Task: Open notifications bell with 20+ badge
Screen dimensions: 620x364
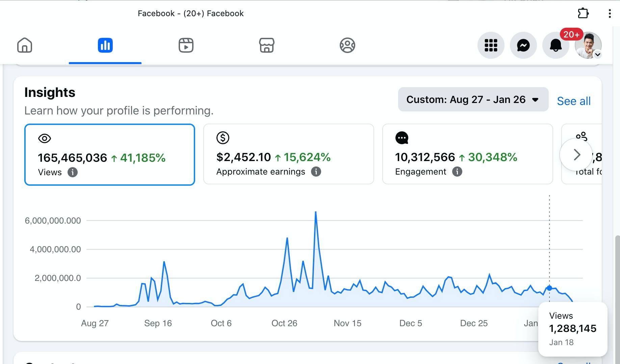Action: point(556,45)
